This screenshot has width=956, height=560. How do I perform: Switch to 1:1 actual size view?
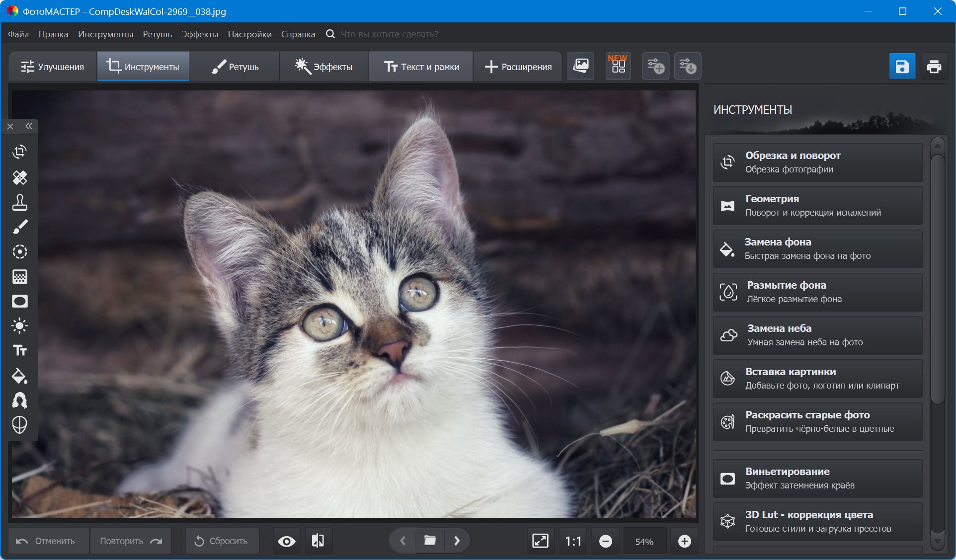click(x=573, y=541)
